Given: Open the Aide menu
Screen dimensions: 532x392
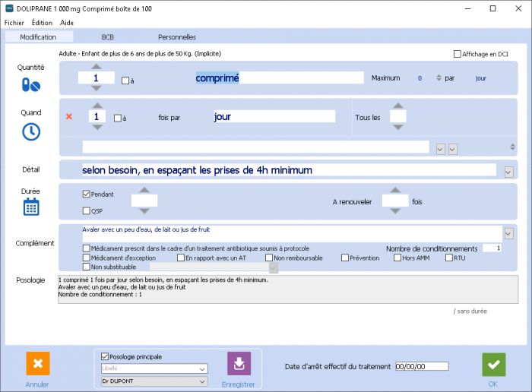Looking at the screenshot, I should [67, 23].
